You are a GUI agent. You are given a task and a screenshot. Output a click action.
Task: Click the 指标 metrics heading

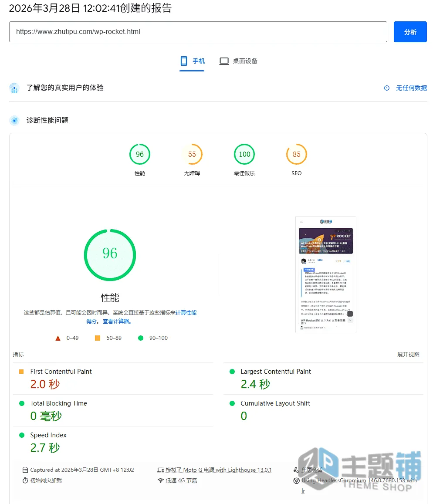pos(18,354)
